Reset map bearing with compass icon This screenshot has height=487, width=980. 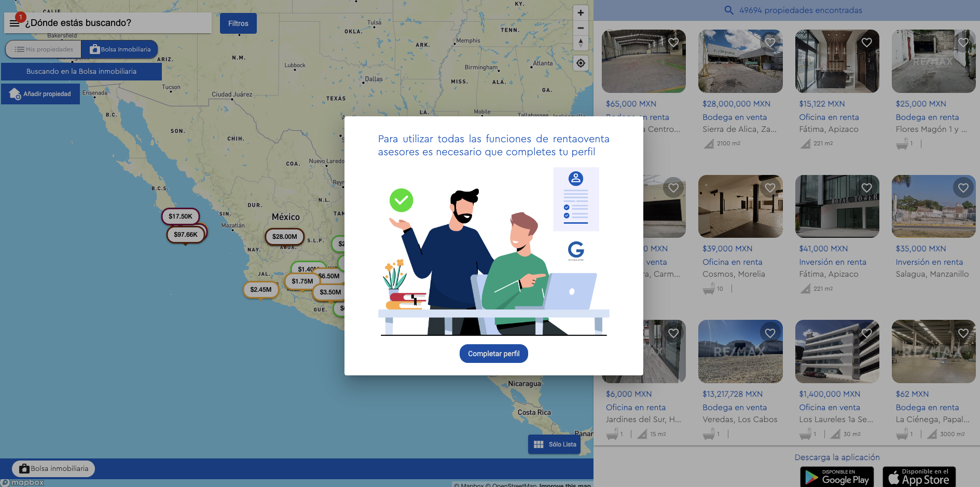click(581, 43)
